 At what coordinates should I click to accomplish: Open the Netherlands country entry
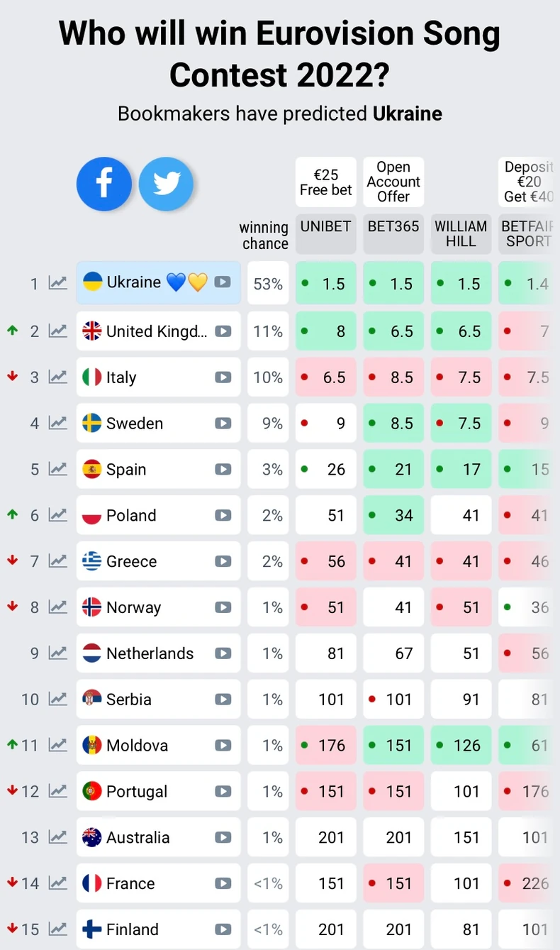click(x=150, y=653)
